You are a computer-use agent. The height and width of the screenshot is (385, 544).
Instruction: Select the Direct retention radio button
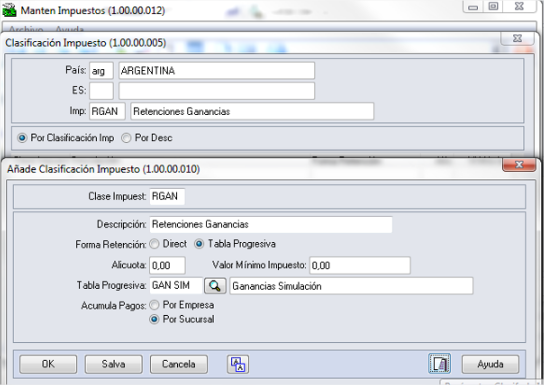click(x=154, y=244)
